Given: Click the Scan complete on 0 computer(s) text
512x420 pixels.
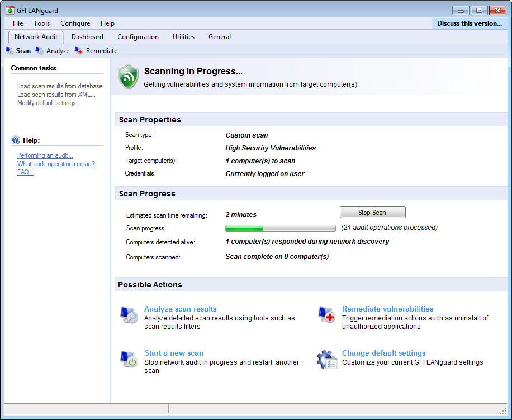Looking at the screenshot, I should coord(277,257).
